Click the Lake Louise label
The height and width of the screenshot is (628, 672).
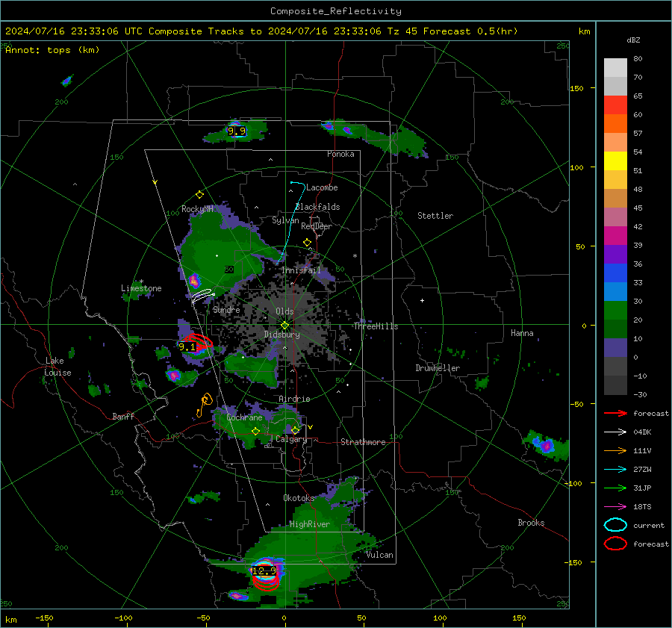(x=57, y=367)
